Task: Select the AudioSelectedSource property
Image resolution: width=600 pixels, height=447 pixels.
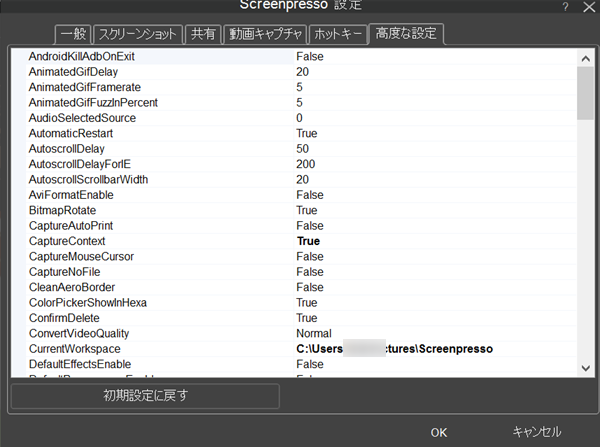Action: (x=82, y=118)
